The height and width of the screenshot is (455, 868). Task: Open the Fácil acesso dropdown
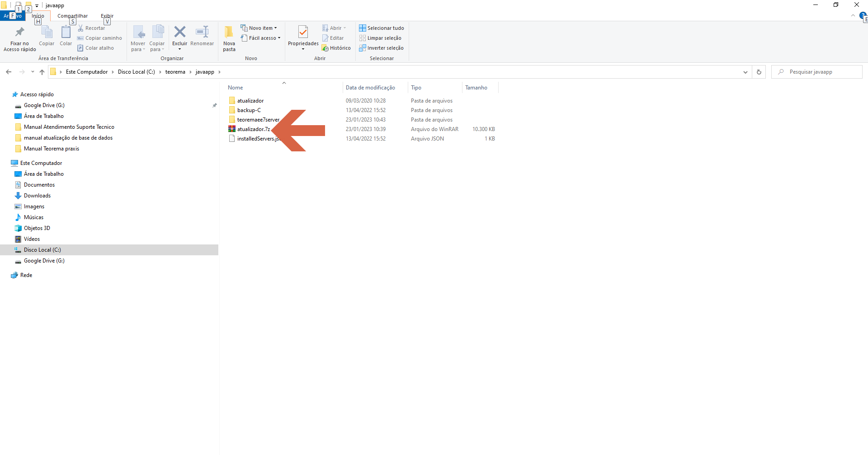[260, 38]
